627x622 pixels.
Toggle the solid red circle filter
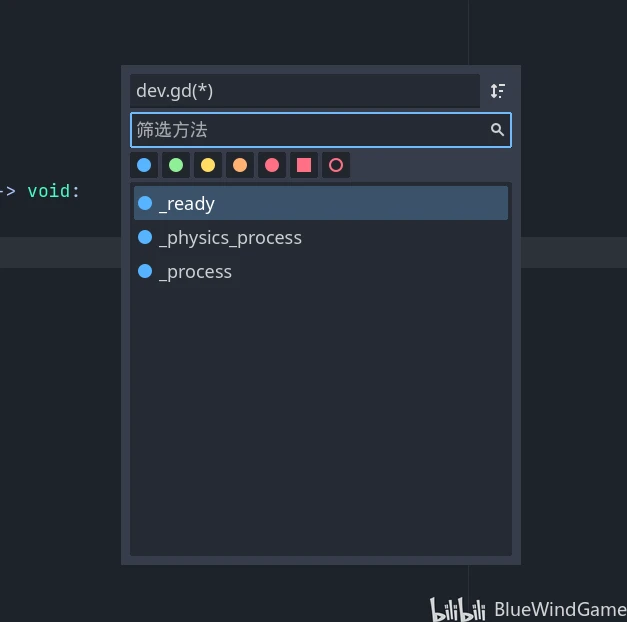(x=272, y=165)
